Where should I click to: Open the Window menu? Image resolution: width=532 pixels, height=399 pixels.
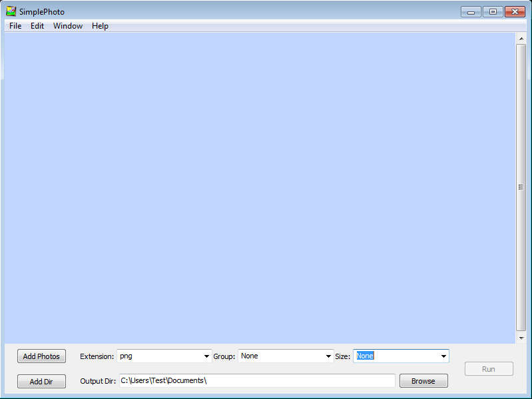[68, 26]
